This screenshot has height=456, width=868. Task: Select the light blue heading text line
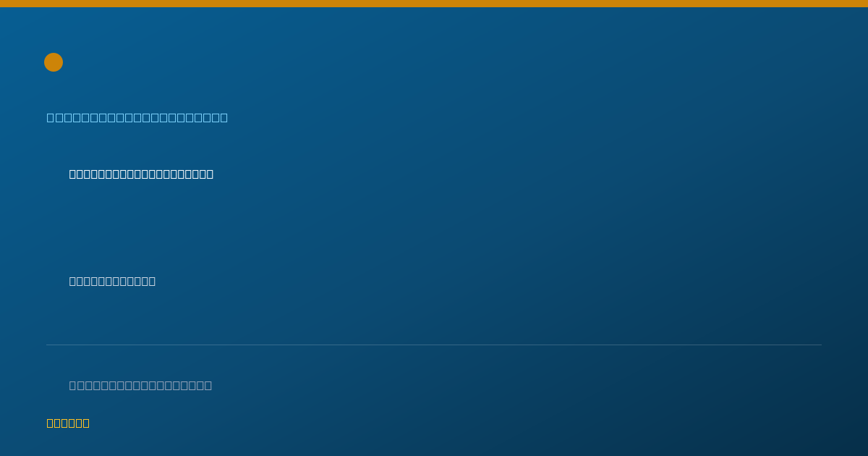(x=137, y=117)
